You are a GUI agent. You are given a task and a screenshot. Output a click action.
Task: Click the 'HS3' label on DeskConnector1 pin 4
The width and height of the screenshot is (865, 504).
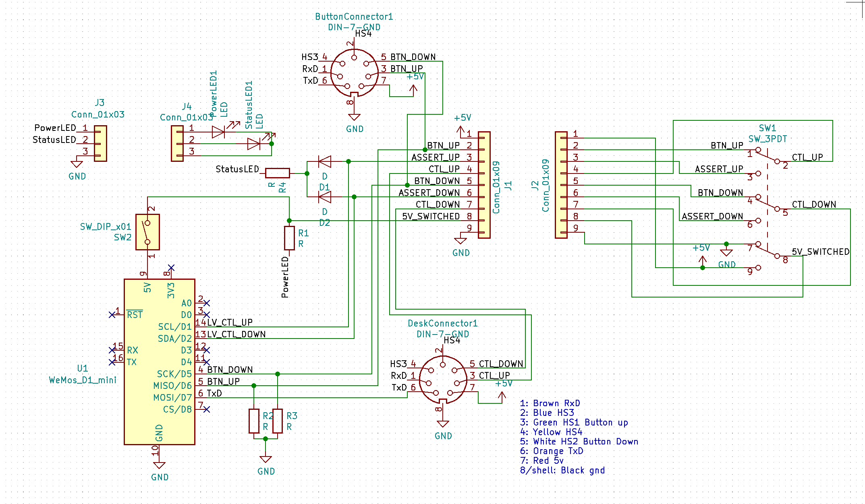point(398,364)
